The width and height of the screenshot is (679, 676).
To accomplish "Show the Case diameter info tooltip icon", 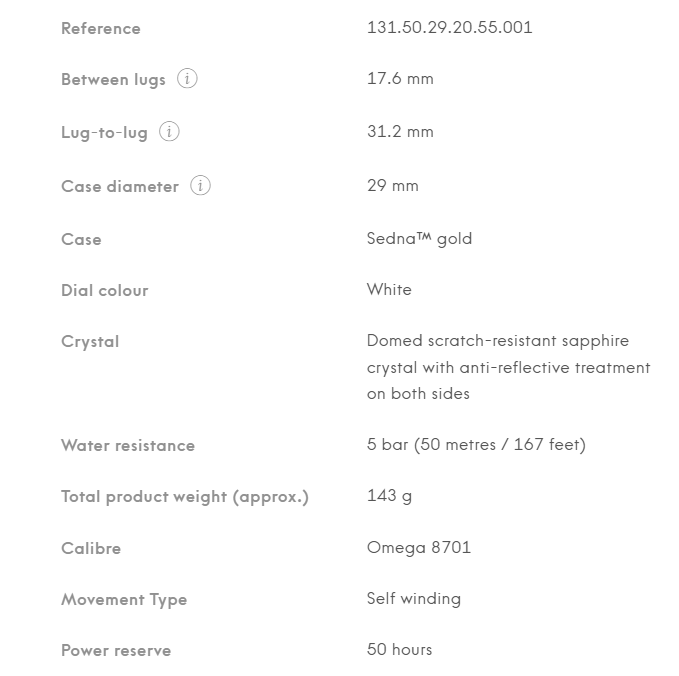I will [200, 186].
